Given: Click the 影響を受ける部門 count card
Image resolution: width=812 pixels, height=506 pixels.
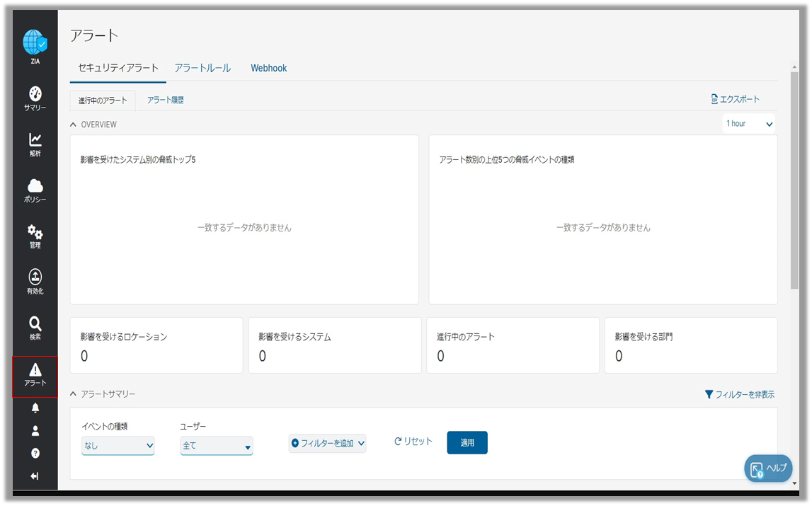Looking at the screenshot, I should tap(692, 345).
